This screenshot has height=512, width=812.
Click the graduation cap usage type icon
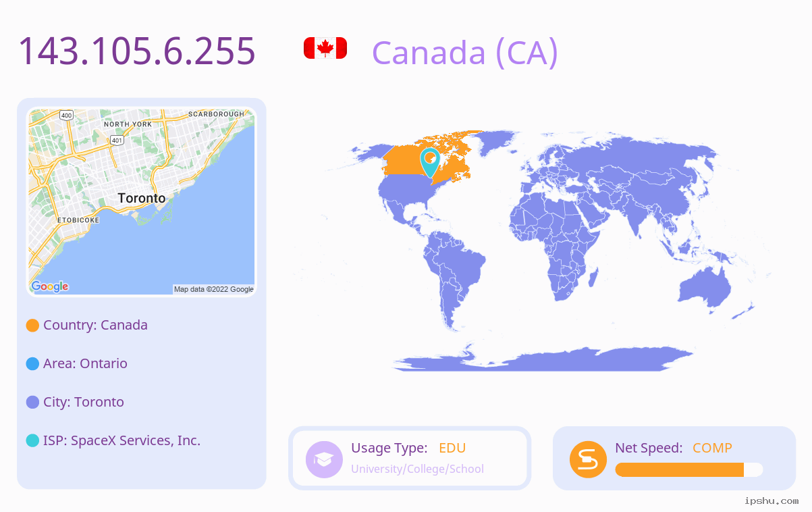pyautogui.click(x=324, y=459)
